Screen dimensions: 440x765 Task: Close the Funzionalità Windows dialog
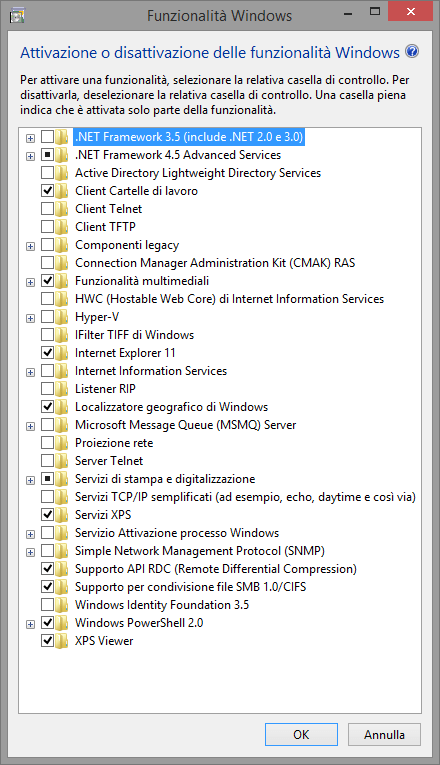click(410, 12)
